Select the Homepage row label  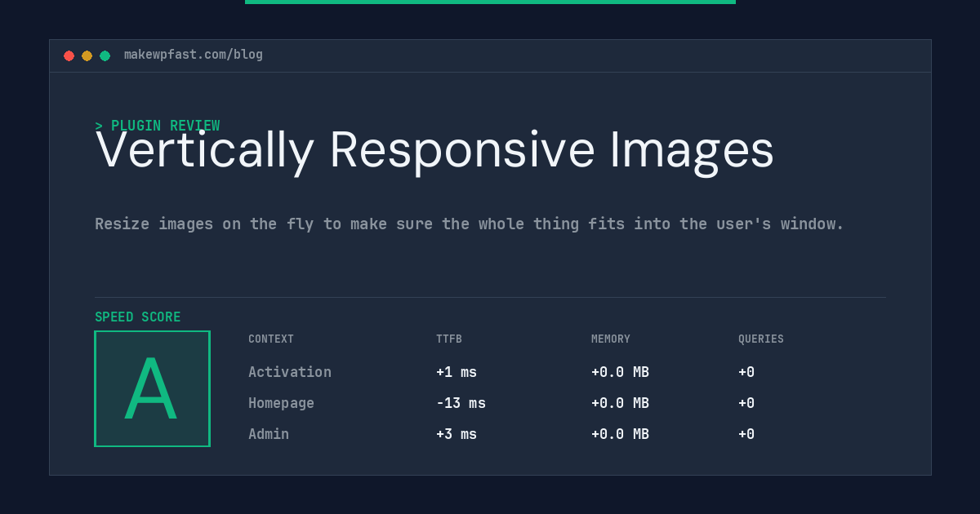point(281,403)
